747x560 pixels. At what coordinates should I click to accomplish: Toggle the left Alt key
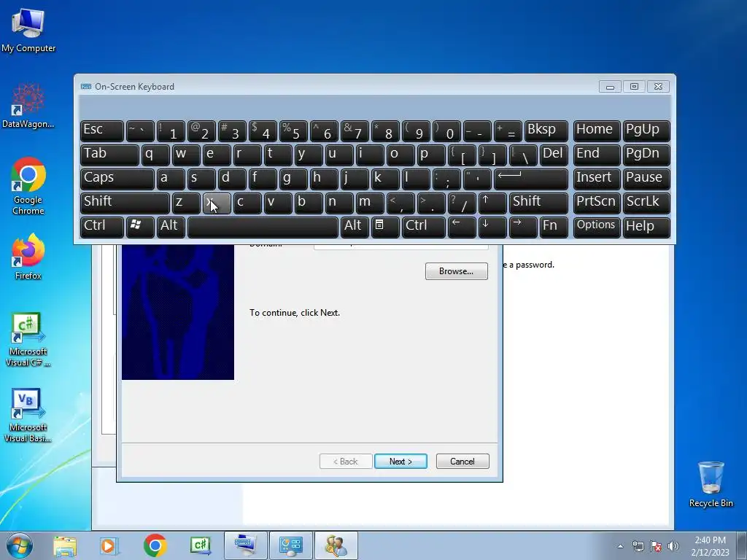point(171,227)
